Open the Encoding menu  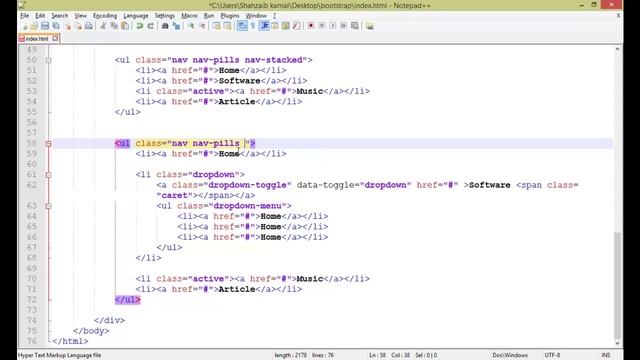tap(105, 16)
